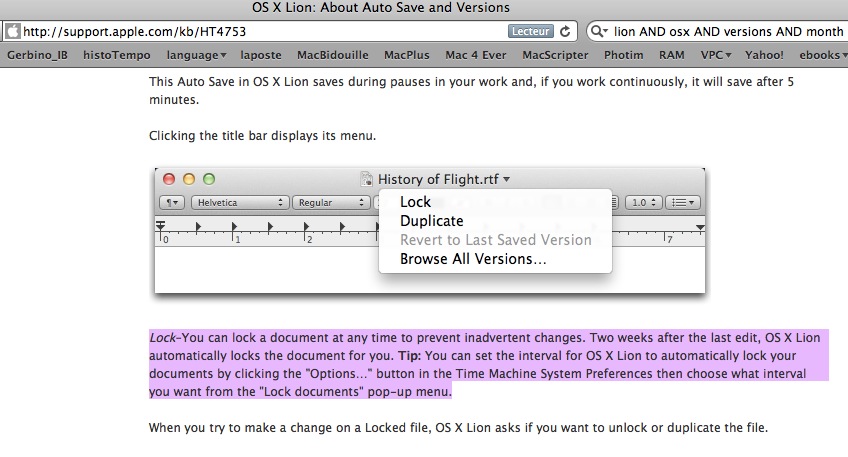Open the MacScripter bookmark
This screenshot has height=457, width=848.
pyautogui.click(x=555, y=55)
